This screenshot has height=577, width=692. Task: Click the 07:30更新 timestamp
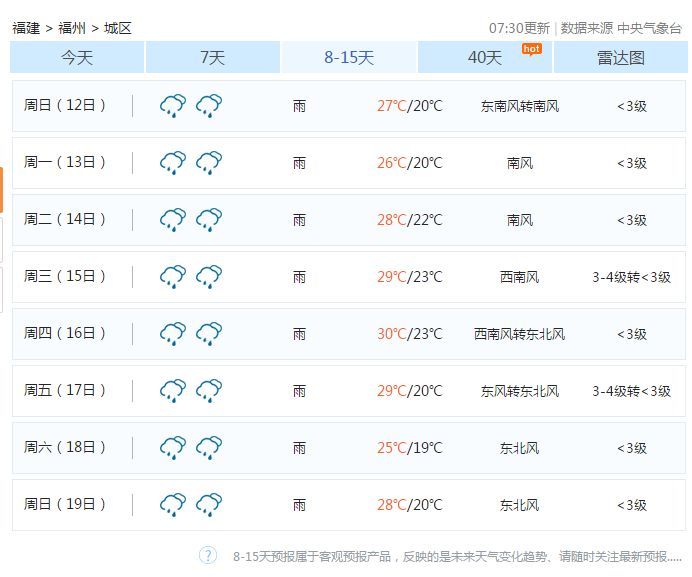pyautogui.click(x=519, y=28)
